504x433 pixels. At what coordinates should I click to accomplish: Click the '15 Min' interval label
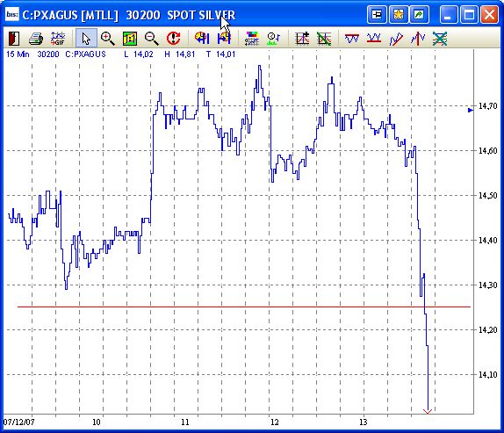coord(18,54)
